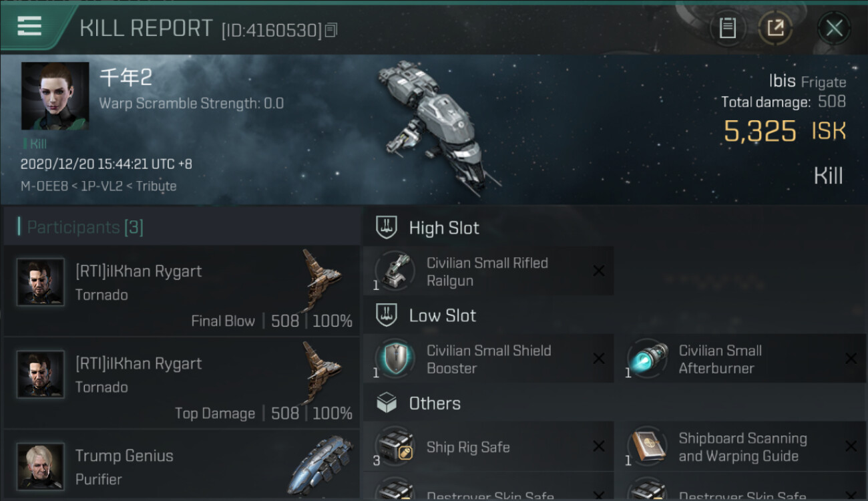Viewport: 868px width, 501px height.
Task: Select the victim's character portrait
Action: [x=55, y=96]
